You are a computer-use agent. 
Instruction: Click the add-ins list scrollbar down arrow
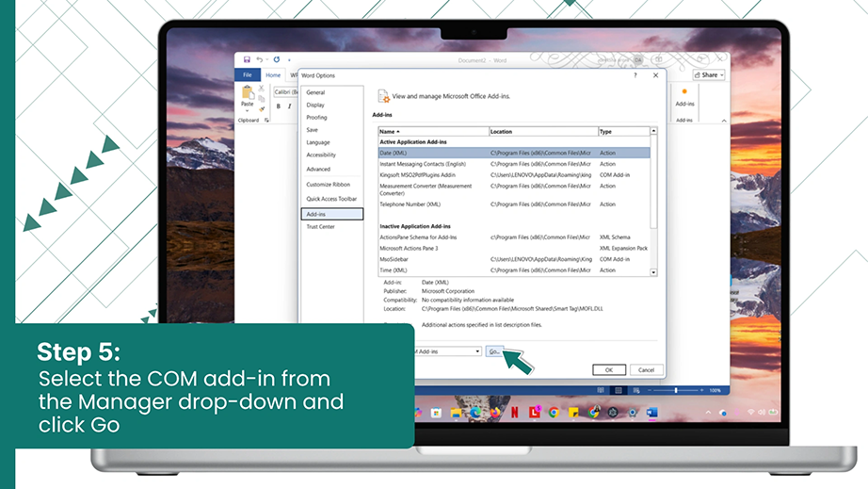(653, 272)
